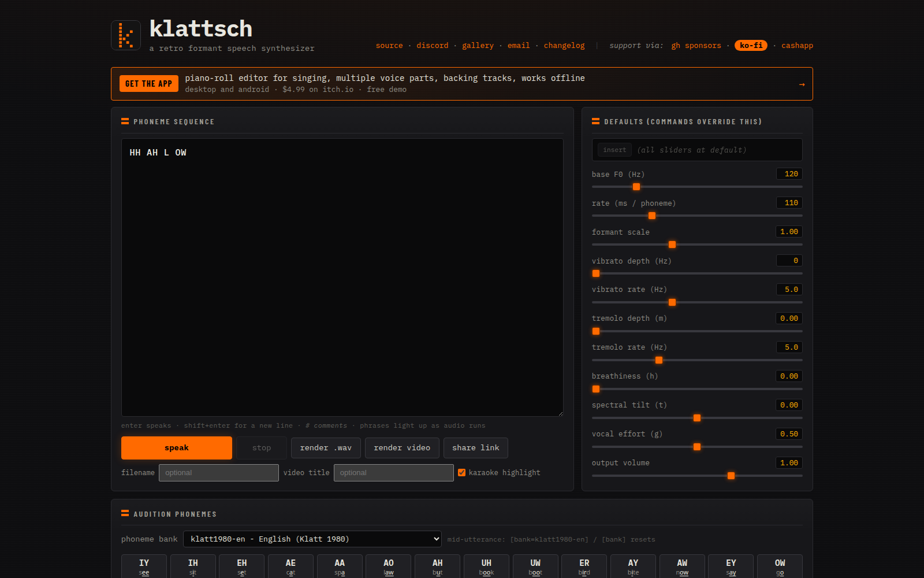
Task: Click the spectral tilt slider handle
Action: [x=697, y=418]
